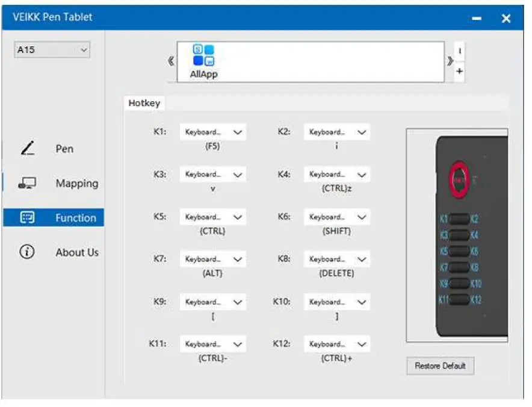Image resolution: width=532 pixels, height=407 pixels.
Task: Open the A15 device model dropdown
Action: click(x=52, y=50)
